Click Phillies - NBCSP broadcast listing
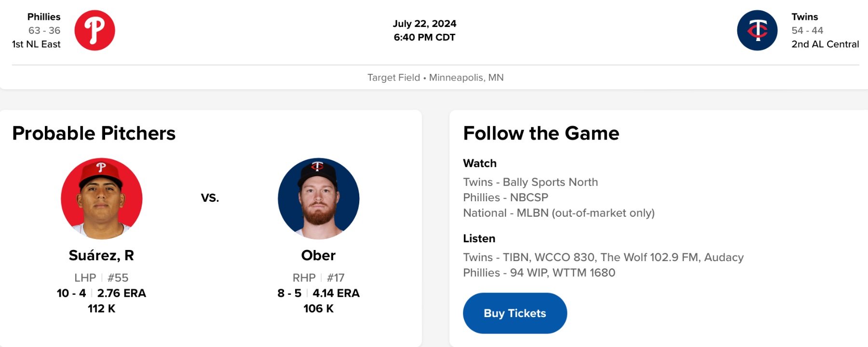This screenshot has height=347, width=868. pyautogui.click(x=505, y=197)
